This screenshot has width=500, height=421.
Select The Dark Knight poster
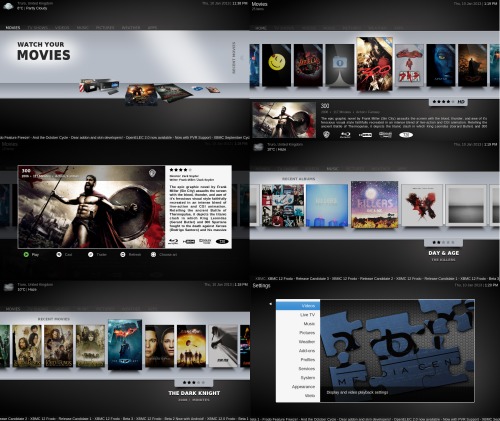pos(125,344)
